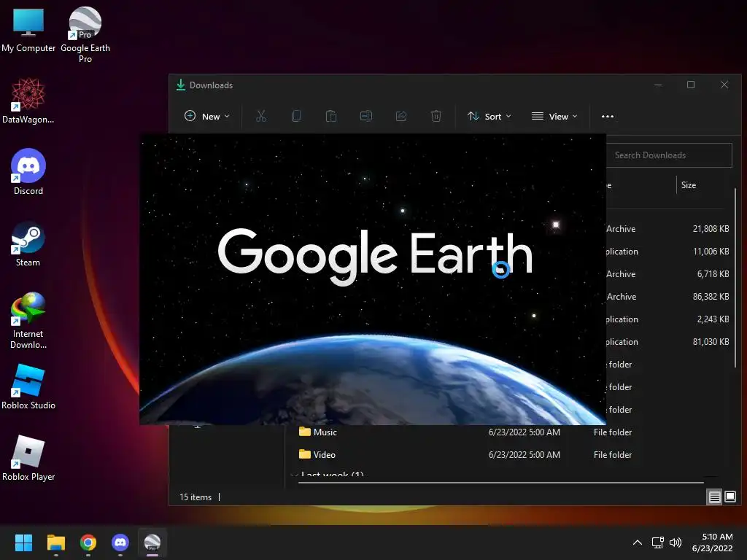Open the See more three-dots menu
Viewport: 747px width, 560px height.
608,116
